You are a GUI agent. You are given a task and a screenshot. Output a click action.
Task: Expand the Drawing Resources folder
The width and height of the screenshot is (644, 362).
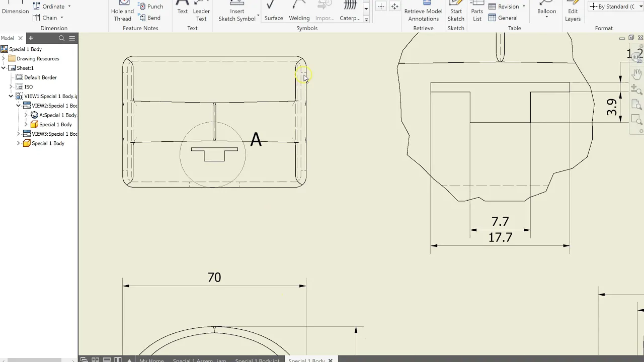click(x=4, y=59)
